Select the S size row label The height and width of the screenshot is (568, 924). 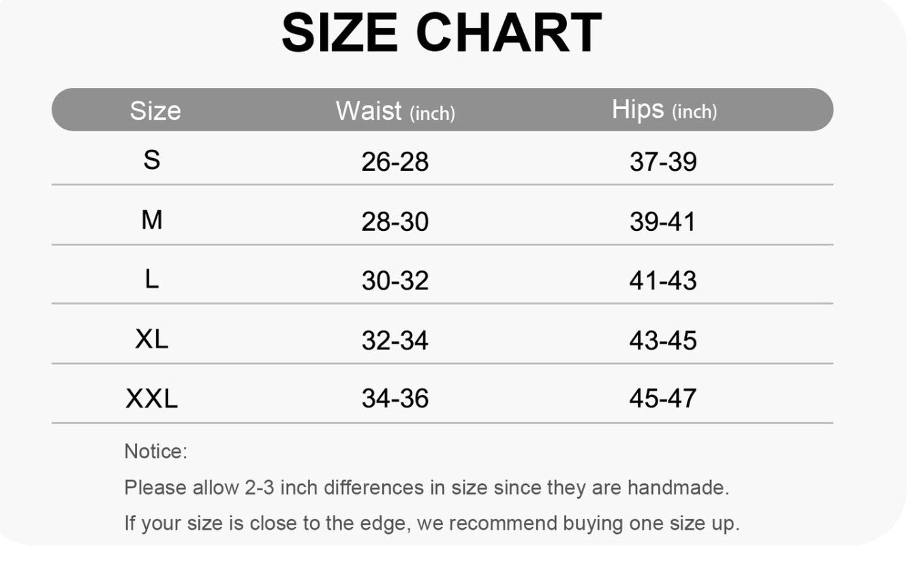click(x=151, y=160)
